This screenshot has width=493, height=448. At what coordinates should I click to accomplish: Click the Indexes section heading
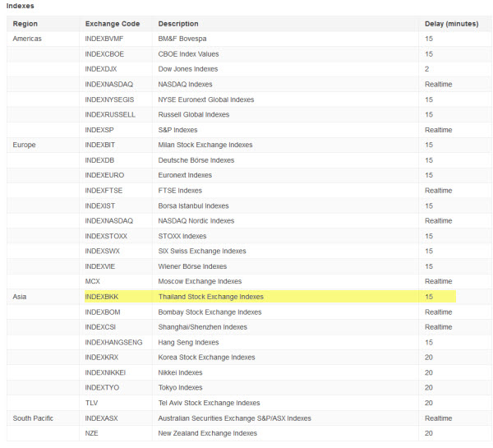20,6
